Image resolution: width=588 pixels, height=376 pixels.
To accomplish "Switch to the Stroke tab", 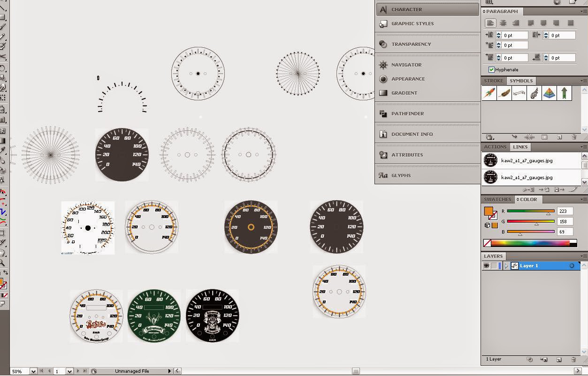I will click(494, 81).
